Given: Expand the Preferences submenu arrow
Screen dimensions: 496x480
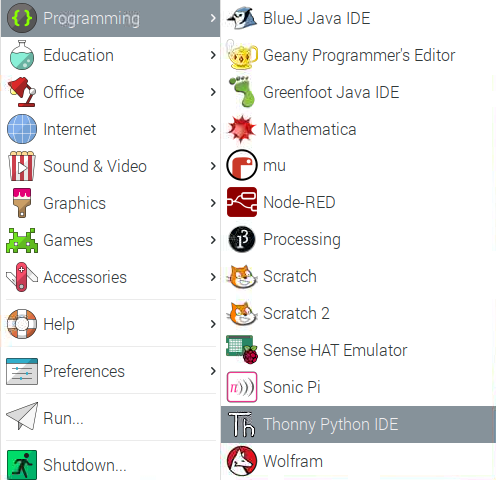Looking at the screenshot, I should [x=213, y=371].
